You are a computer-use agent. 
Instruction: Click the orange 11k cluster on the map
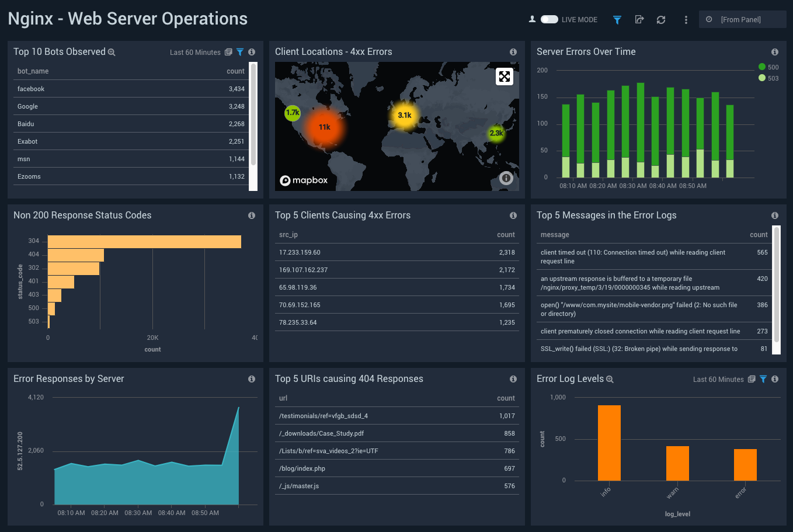coord(324,126)
